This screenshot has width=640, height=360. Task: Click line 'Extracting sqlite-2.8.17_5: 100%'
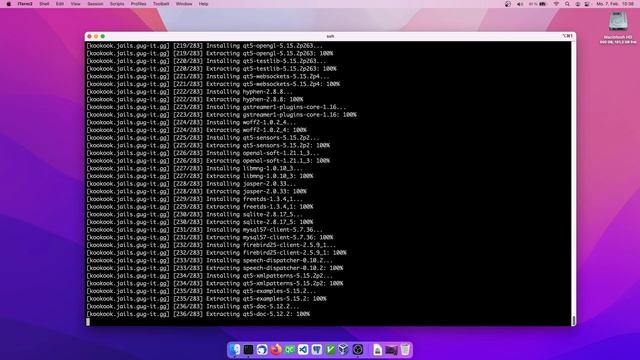point(259,222)
